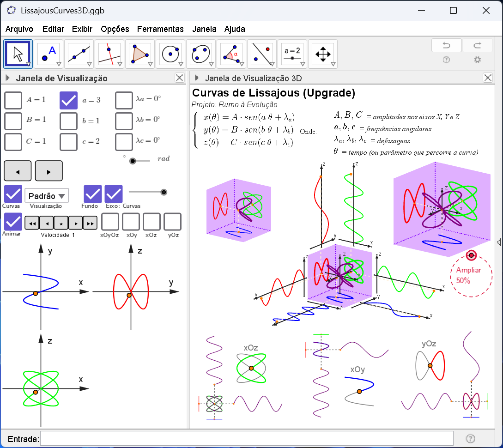Choose the Line through two points tool
503x448 pixels.
[79, 54]
